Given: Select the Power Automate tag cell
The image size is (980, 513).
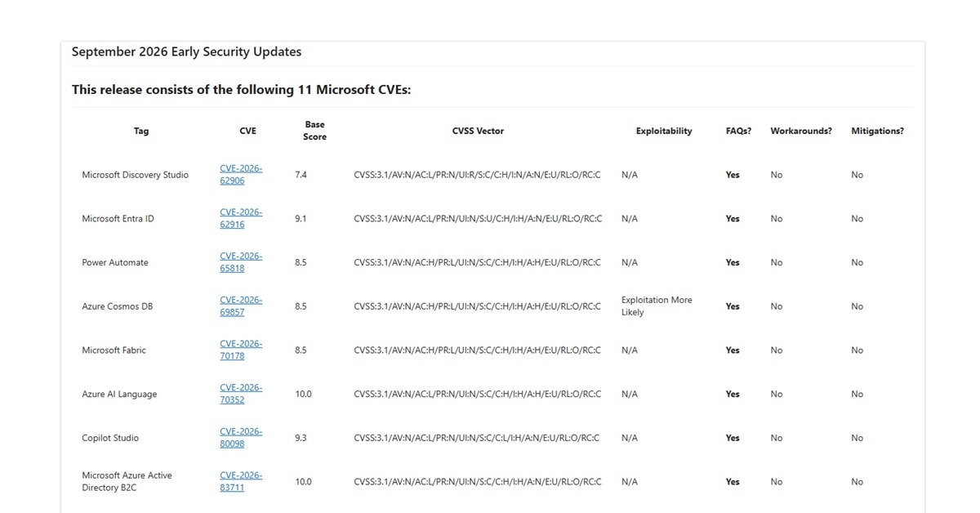Looking at the screenshot, I should pos(115,262).
